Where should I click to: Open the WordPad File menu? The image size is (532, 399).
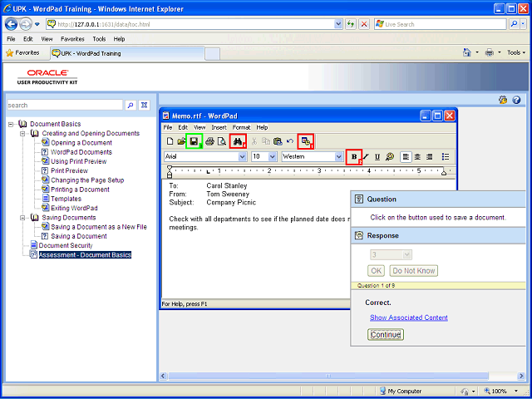tap(168, 127)
